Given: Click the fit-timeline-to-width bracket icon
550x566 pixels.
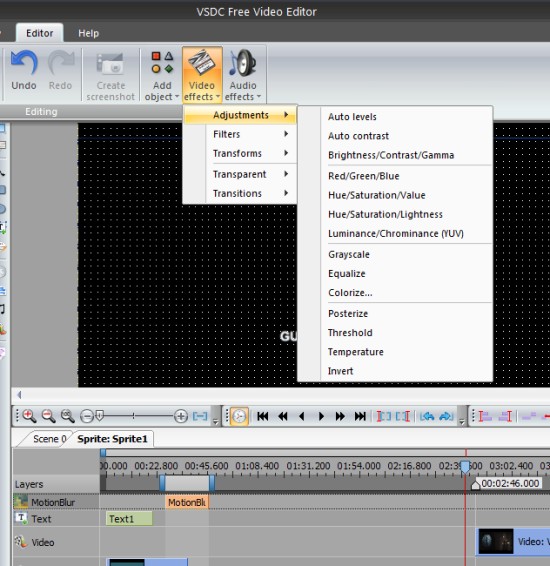Looking at the screenshot, I should pos(200,416).
